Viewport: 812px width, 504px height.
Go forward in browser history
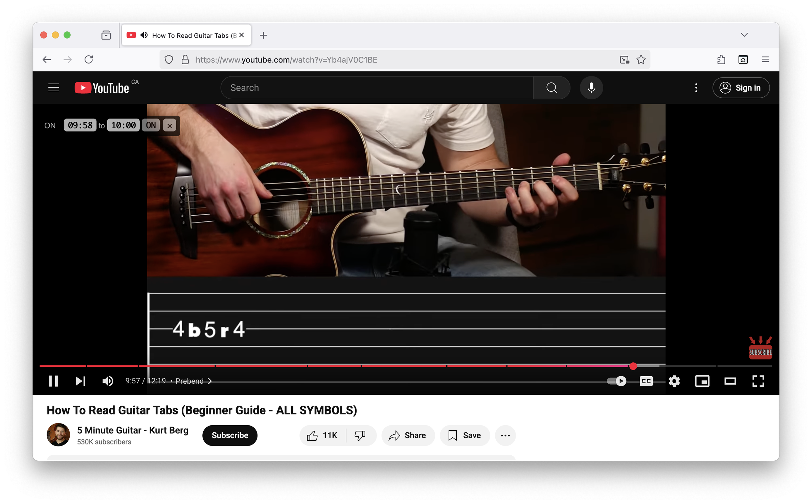click(x=68, y=60)
